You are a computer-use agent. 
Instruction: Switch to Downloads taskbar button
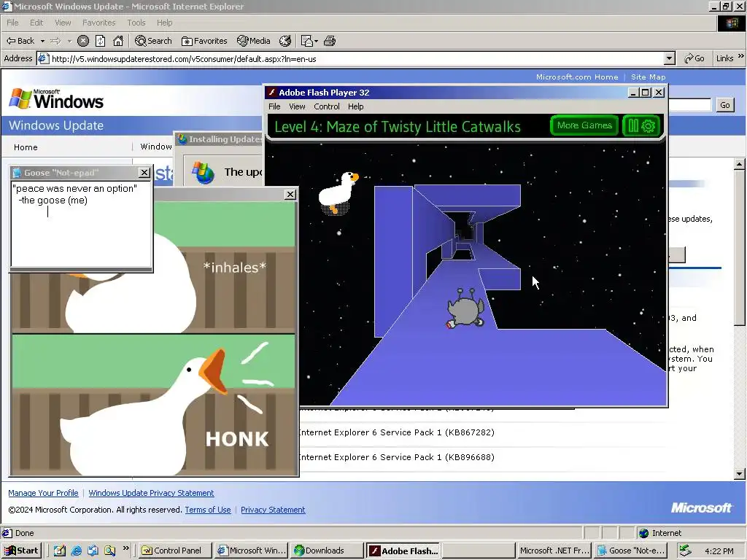click(x=326, y=551)
